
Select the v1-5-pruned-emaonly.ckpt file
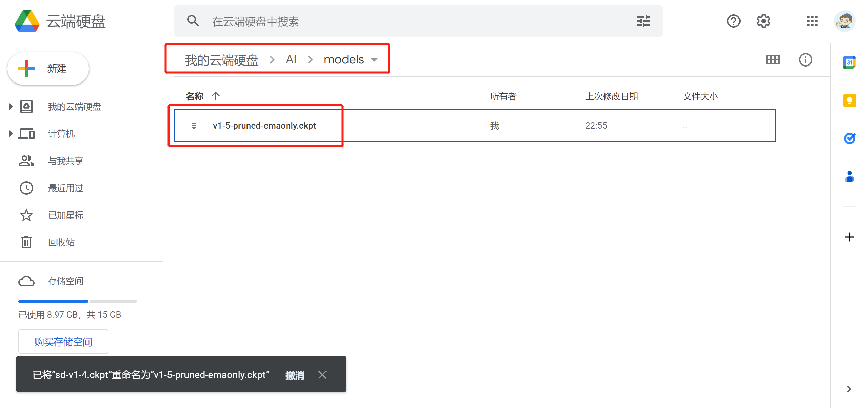[475, 126]
